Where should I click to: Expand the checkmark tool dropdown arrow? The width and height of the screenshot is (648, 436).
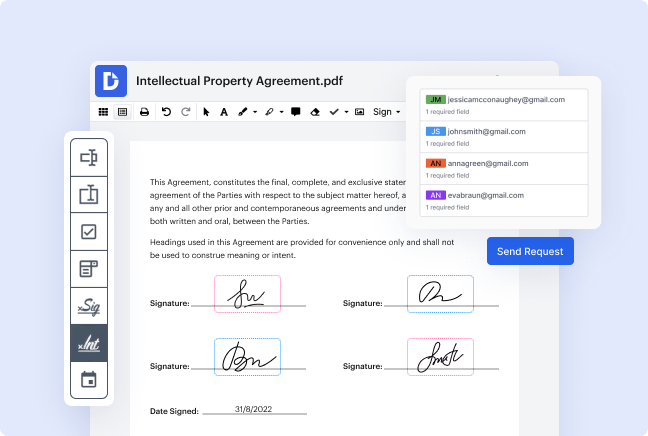click(346, 112)
